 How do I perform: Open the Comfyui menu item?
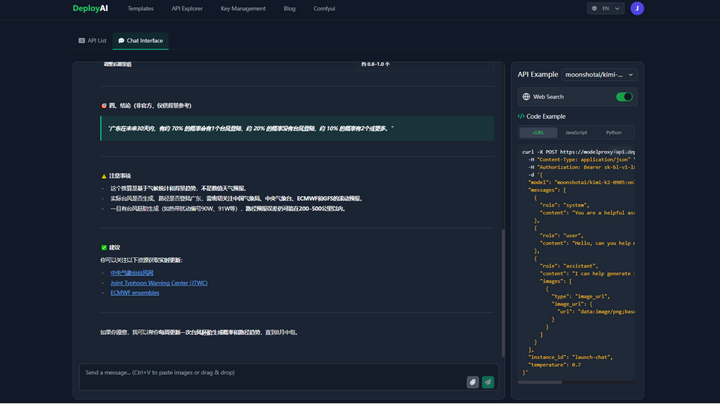click(324, 8)
